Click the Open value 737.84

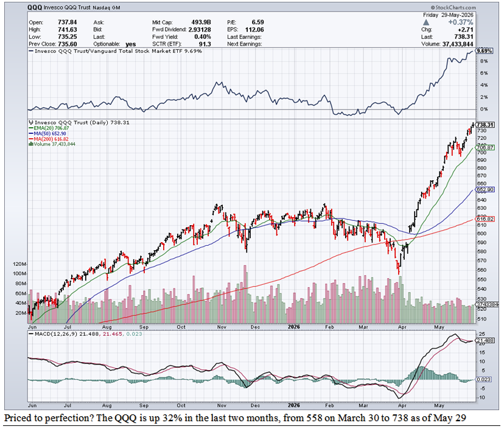tap(67, 22)
